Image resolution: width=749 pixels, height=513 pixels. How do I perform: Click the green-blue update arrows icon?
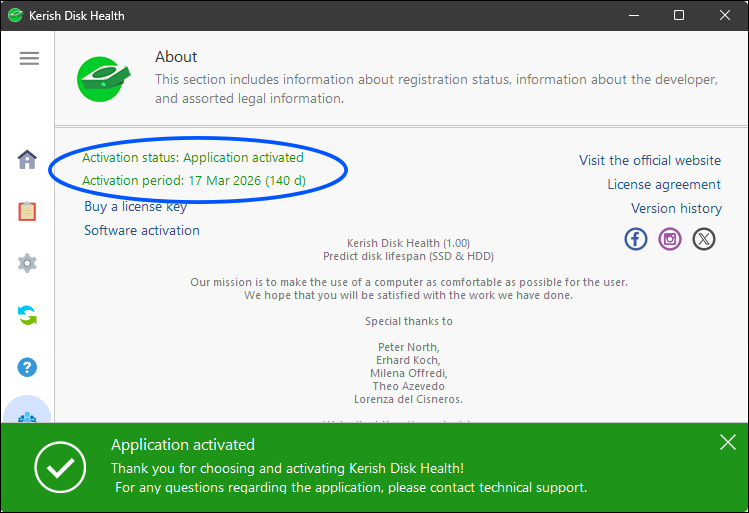27,315
